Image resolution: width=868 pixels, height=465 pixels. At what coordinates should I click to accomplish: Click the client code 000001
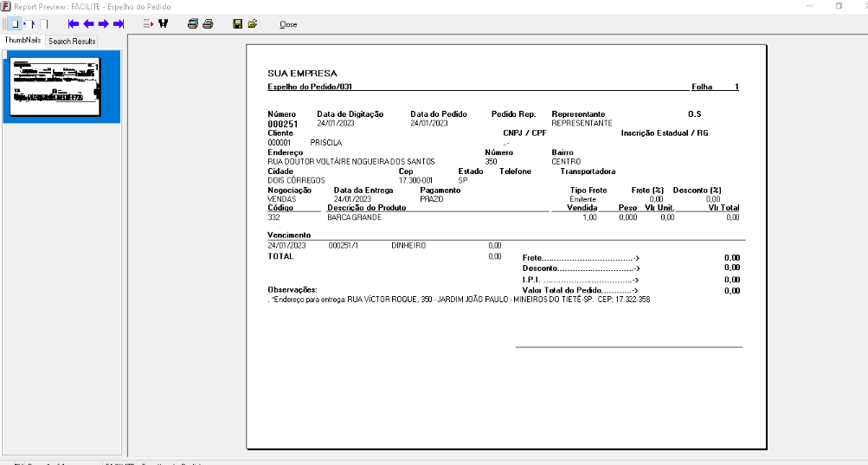pos(279,142)
